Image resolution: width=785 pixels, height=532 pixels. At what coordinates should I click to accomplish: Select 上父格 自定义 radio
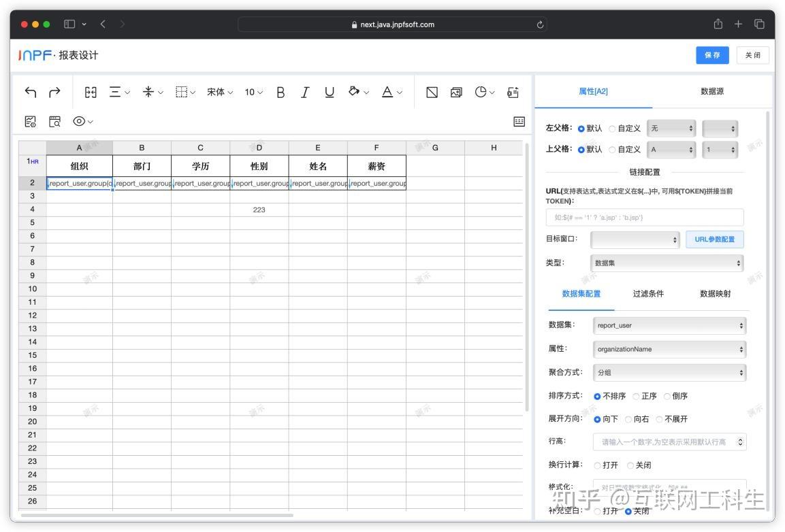tap(612, 150)
